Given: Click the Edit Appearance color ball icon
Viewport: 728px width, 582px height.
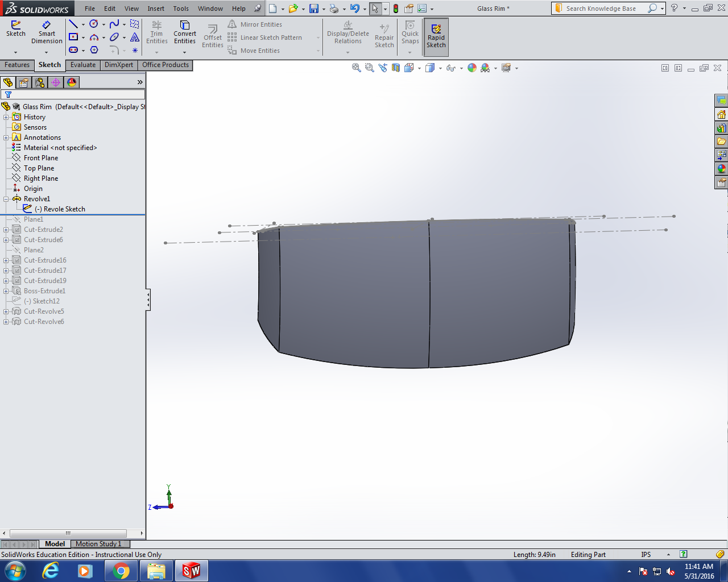Looking at the screenshot, I should tap(472, 68).
